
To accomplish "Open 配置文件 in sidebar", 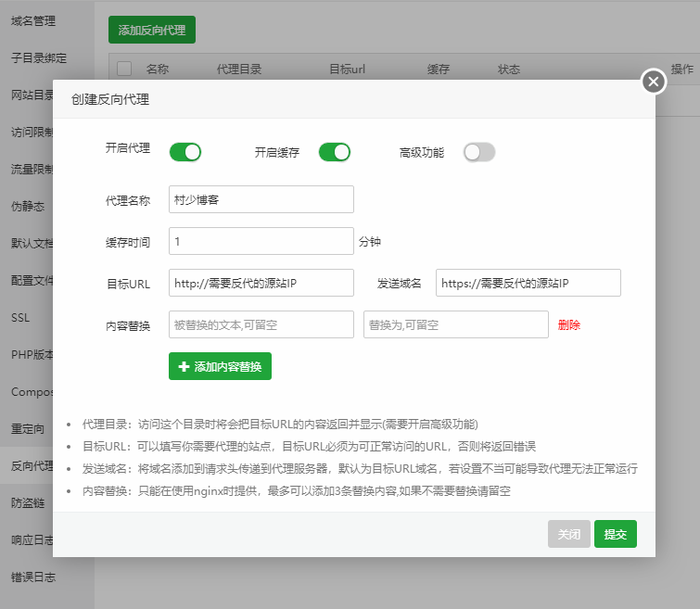I will pyautogui.click(x=32, y=280).
